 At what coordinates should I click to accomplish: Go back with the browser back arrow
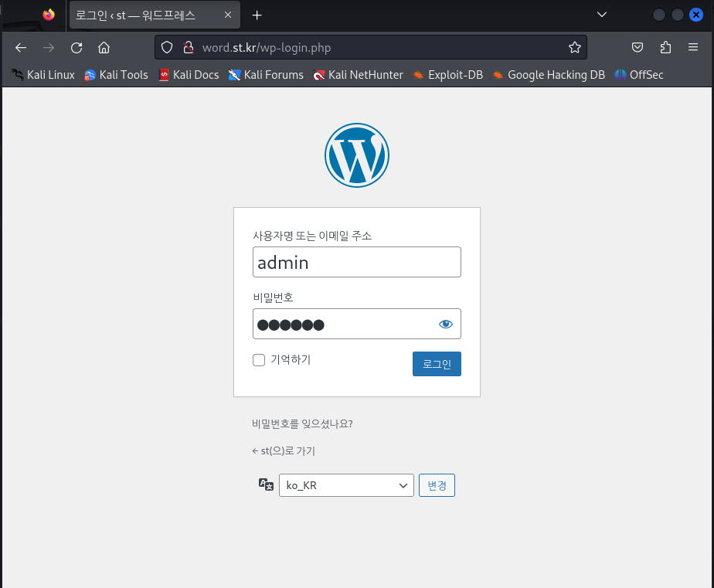(21, 47)
